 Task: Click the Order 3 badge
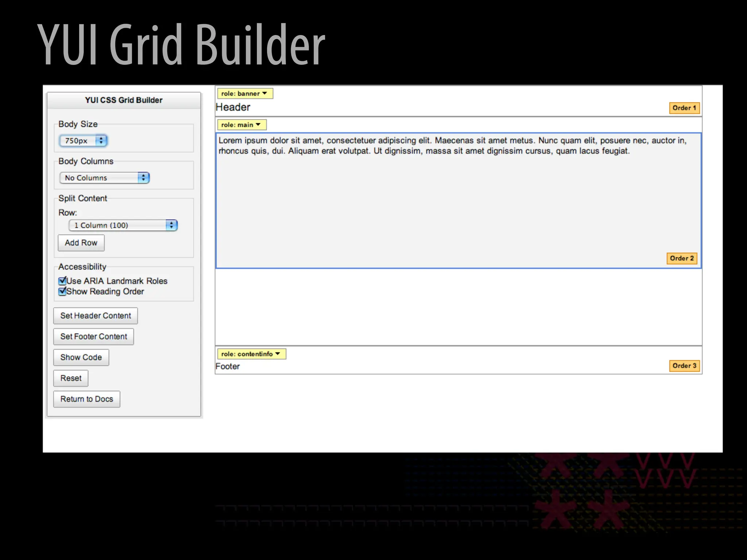point(685,366)
